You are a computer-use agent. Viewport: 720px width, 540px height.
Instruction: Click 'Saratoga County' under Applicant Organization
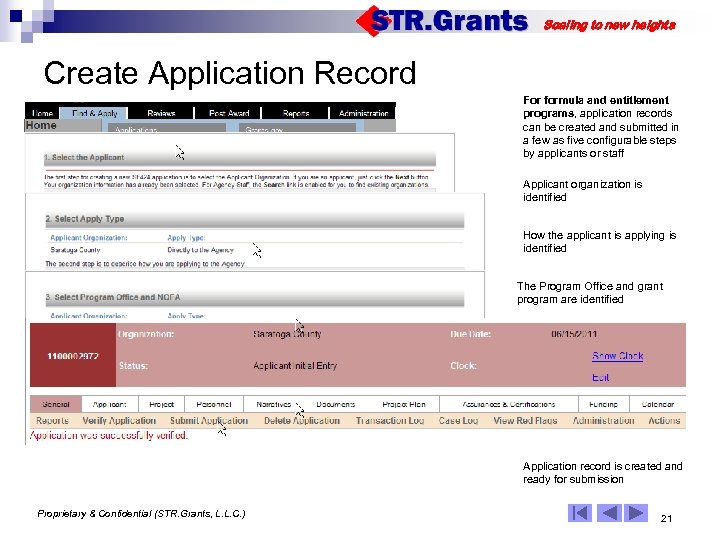[75, 250]
